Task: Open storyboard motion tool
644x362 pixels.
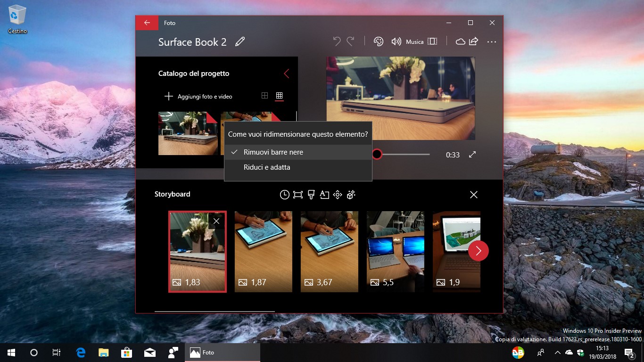Action: [338, 195]
